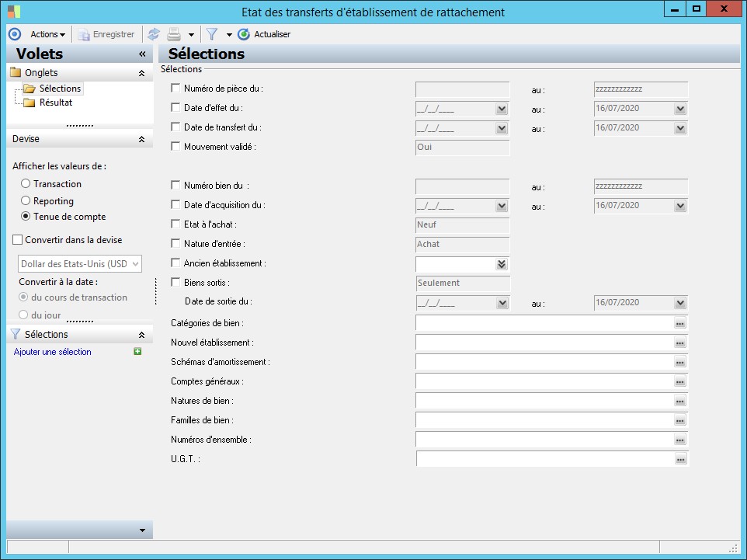Select the Transaction radio button
The width and height of the screenshot is (747, 560).
(x=26, y=183)
